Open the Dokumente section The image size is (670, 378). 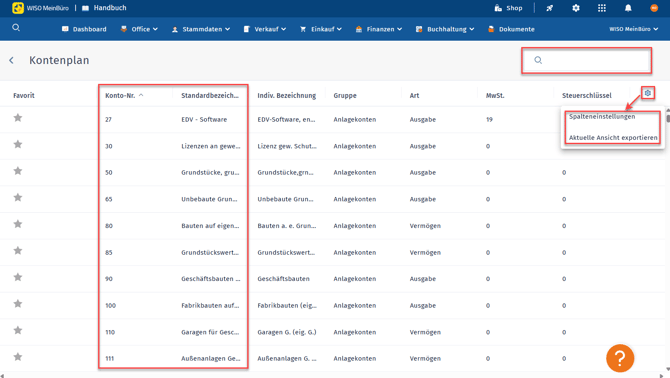(x=511, y=29)
